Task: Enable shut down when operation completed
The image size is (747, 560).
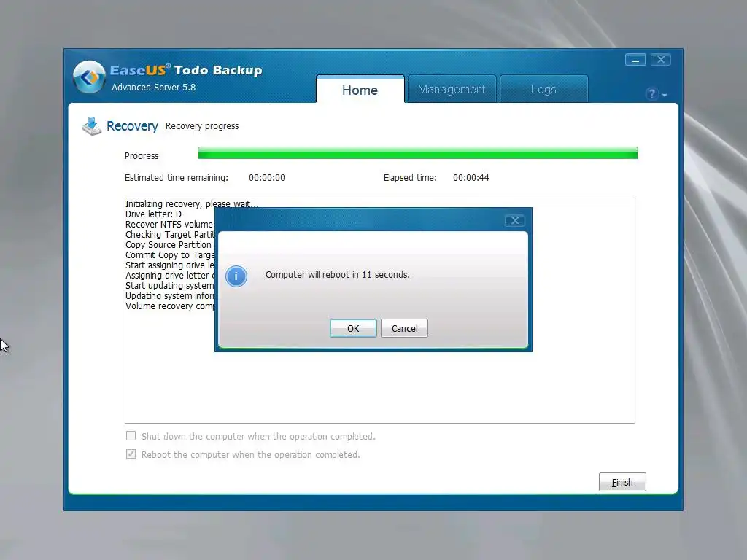Action: tap(131, 436)
